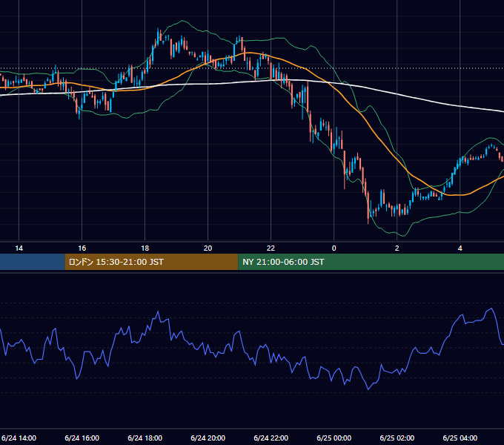Click the 6/25 00:00 date label
The width and height of the screenshot is (504, 445).
click(334, 438)
